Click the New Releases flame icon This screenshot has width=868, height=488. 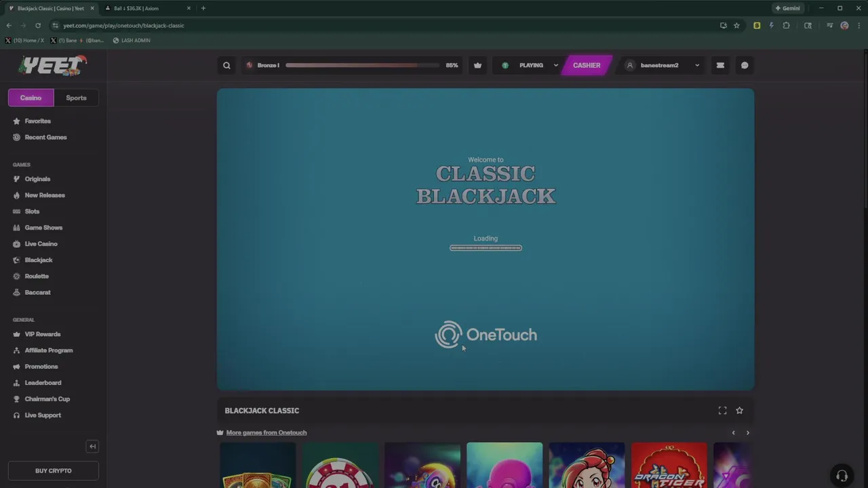[17, 195]
